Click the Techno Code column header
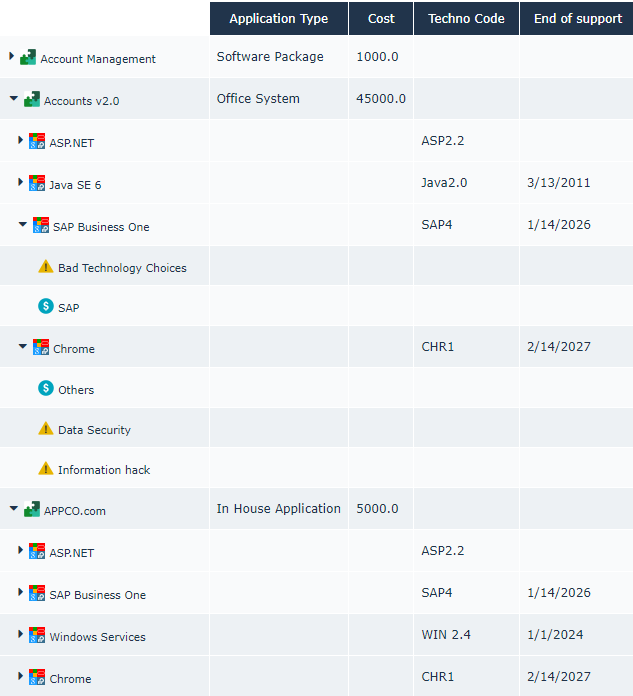This screenshot has width=633, height=696. point(466,18)
